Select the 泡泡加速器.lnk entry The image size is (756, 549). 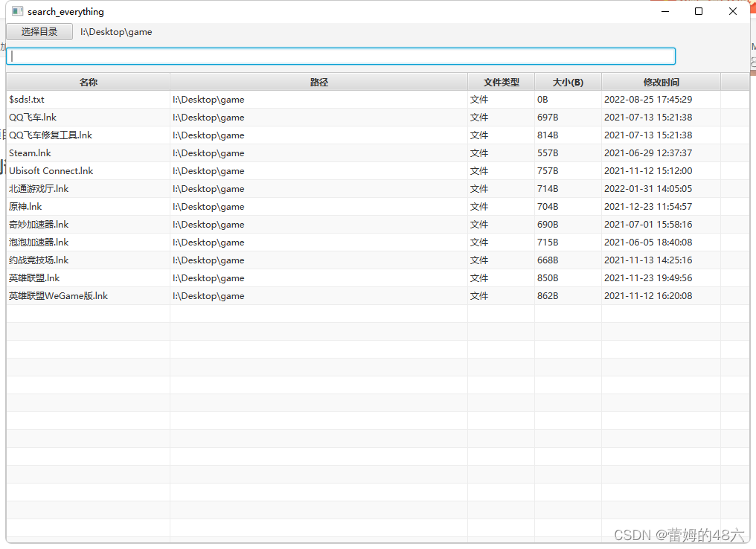pyautogui.click(x=39, y=242)
